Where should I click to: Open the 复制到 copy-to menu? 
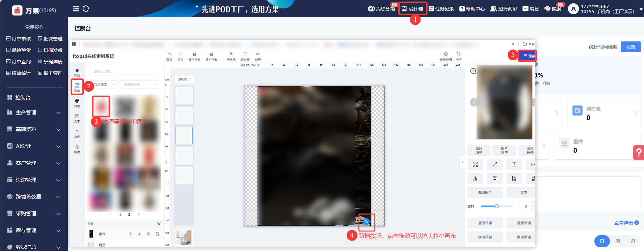[184, 79]
